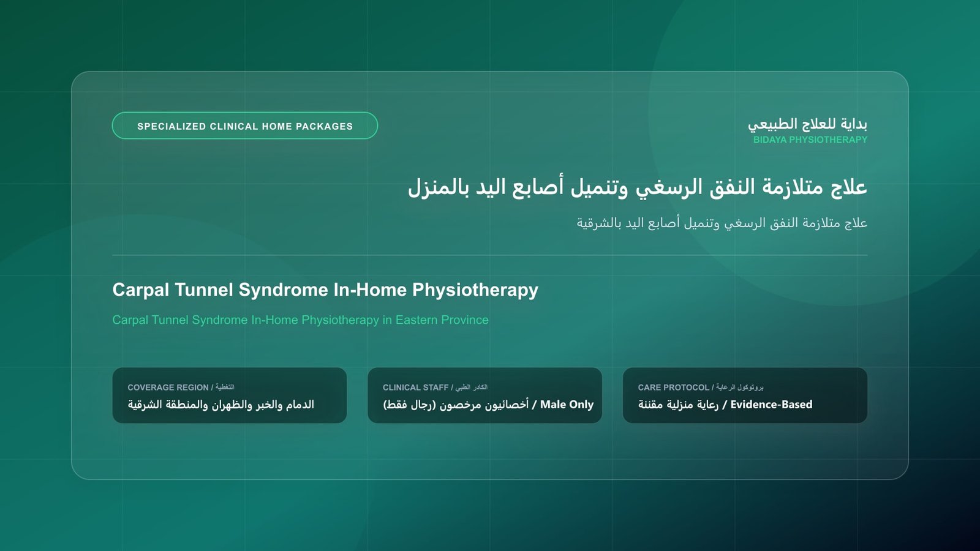This screenshot has height=551, width=980.
Task: Click the CLINICAL STAFF label
Action: point(415,388)
